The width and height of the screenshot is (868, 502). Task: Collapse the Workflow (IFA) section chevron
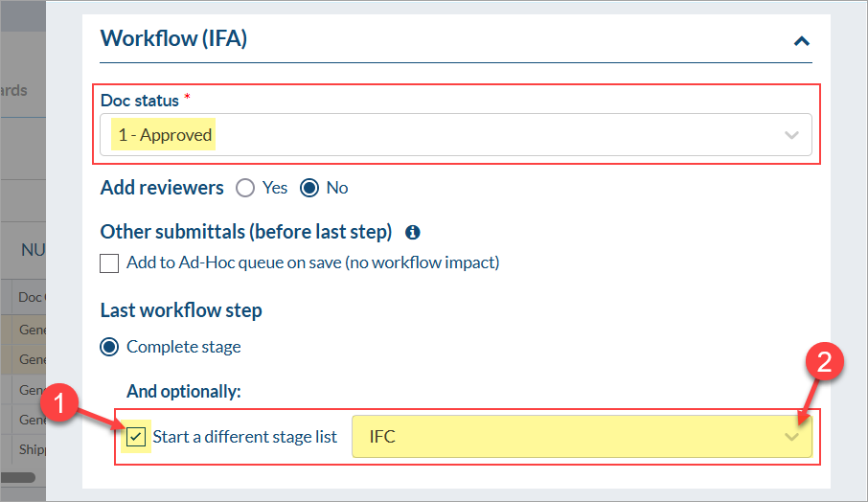click(801, 41)
